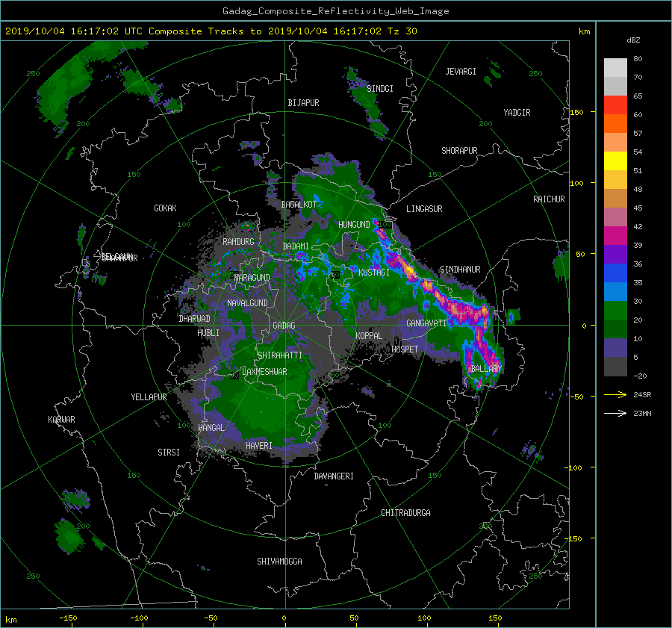Click the GANGAVATI city label

[426, 323]
